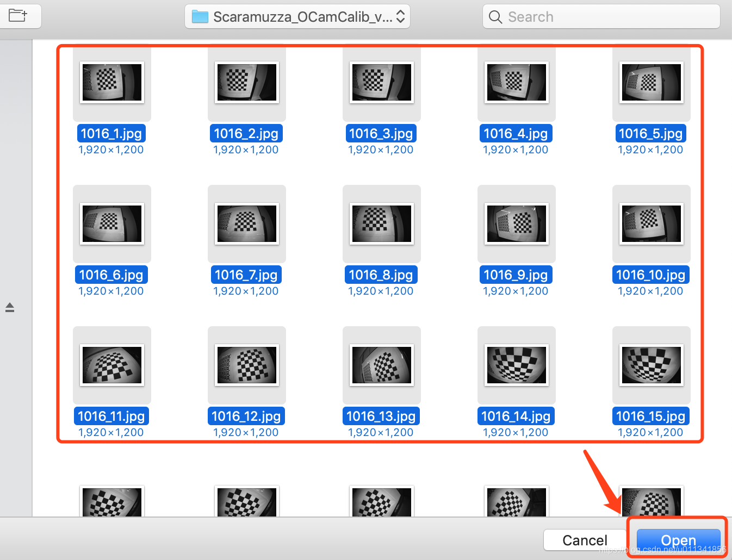Select the 1016_14.jpg thumbnail
This screenshot has height=560, width=732.
tap(517, 365)
